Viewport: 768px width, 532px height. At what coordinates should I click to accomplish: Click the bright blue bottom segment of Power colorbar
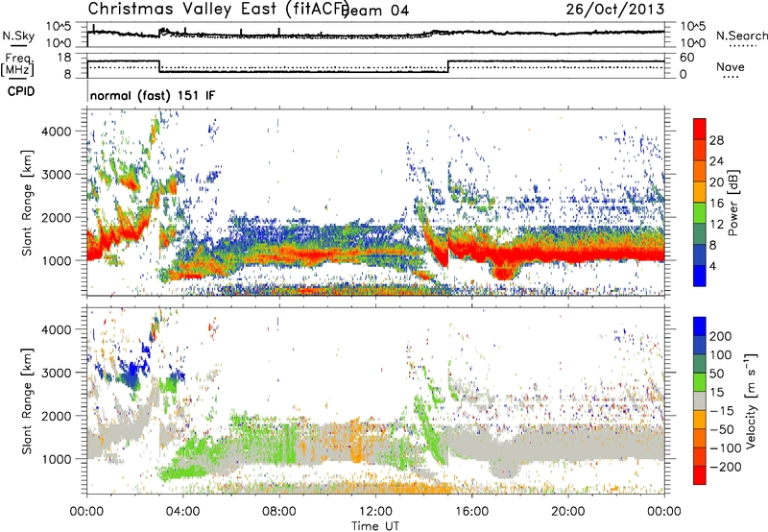[x=700, y=276]
